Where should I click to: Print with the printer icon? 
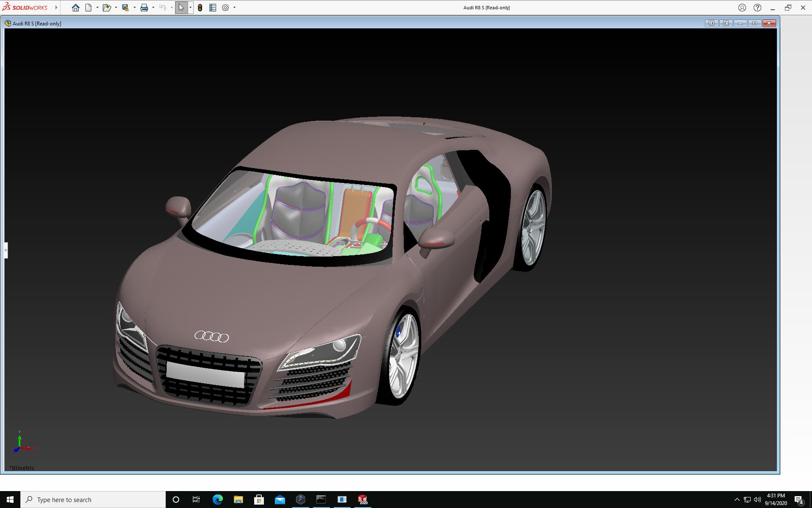144,8
